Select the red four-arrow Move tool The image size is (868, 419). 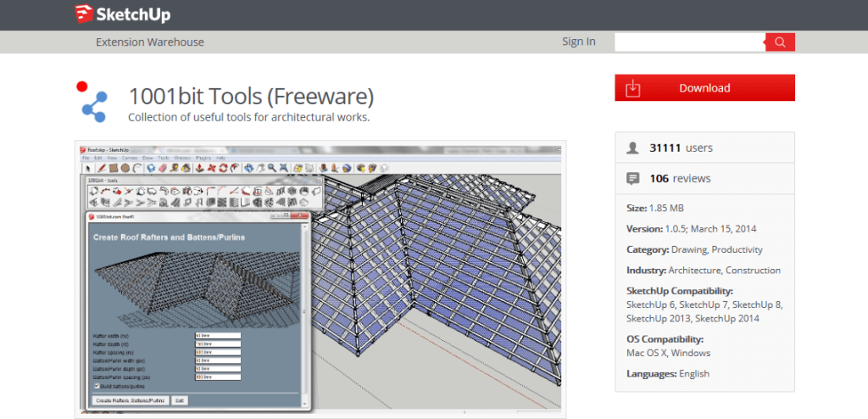[x=211, y=168]
